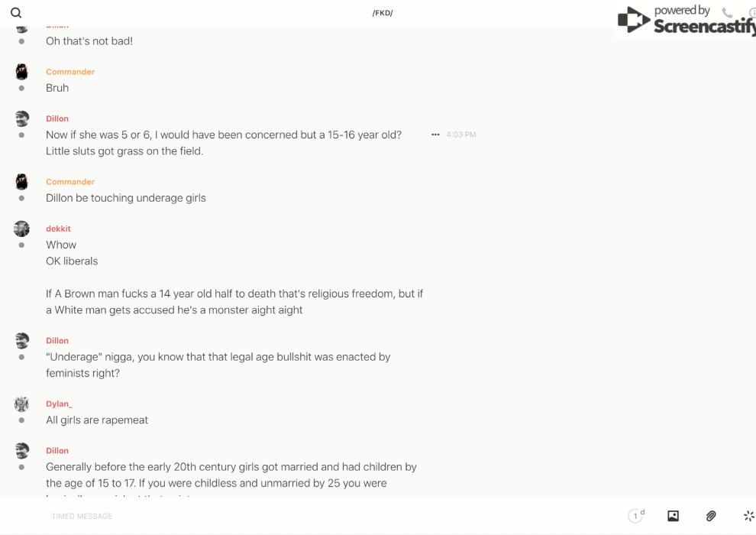Viewport: 756px width, 535px height.
Task: Click the dekkit user avatar
Action: [21, 229]
